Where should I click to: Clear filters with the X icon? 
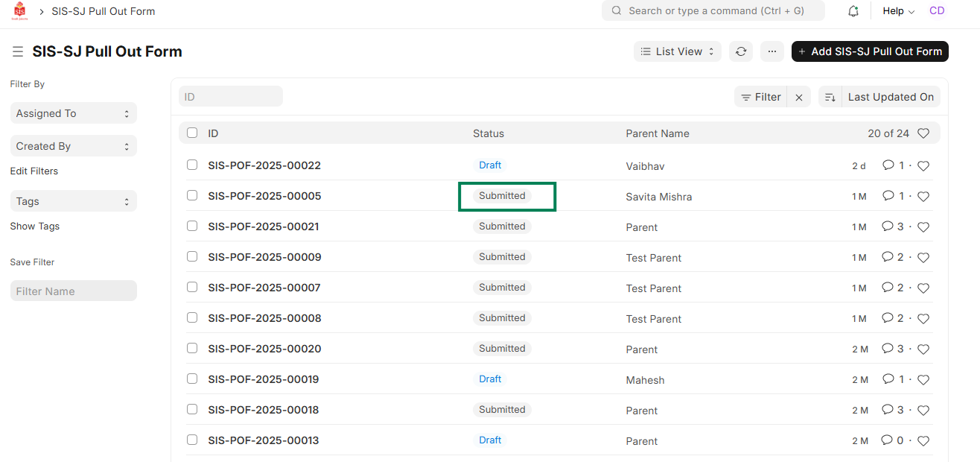[x=799, y=97]
